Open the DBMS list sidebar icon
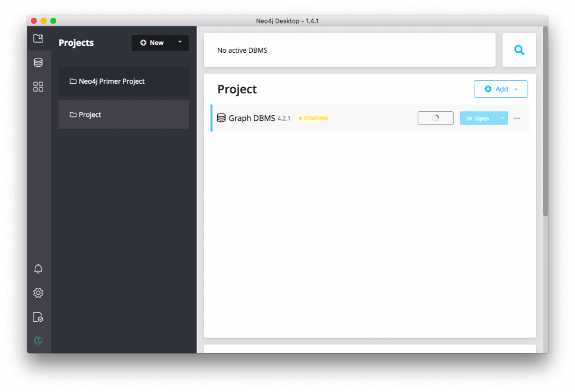 38,62
